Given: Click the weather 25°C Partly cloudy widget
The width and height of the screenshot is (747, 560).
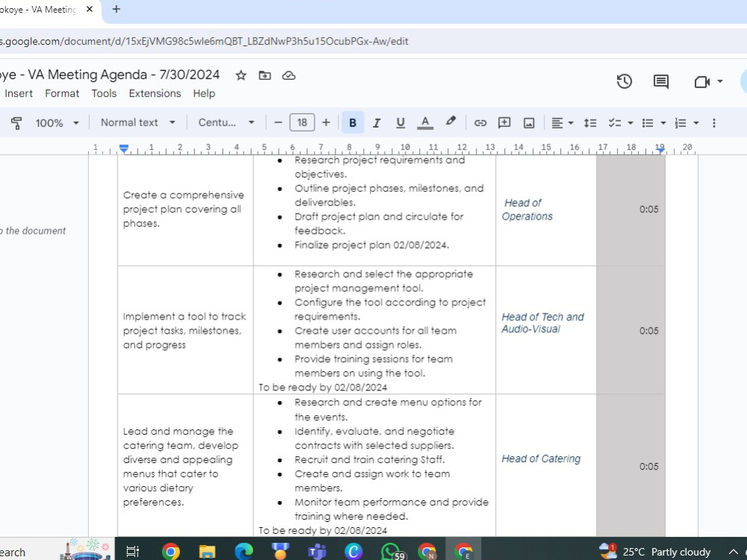Looking at the screenshot, I should coord(655,552).
